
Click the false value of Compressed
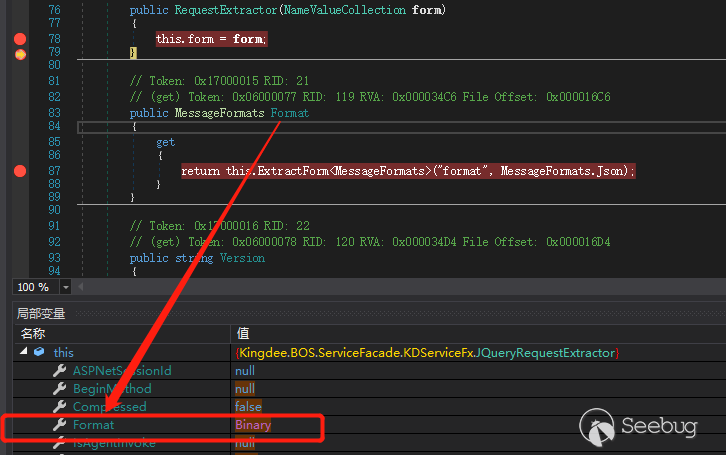(x=248, y=407)
